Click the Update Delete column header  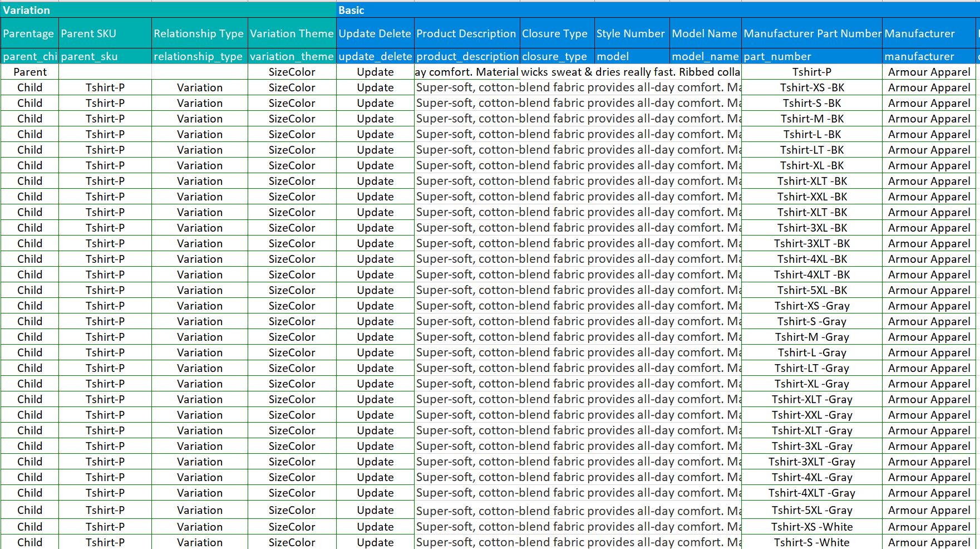(376, 33)
